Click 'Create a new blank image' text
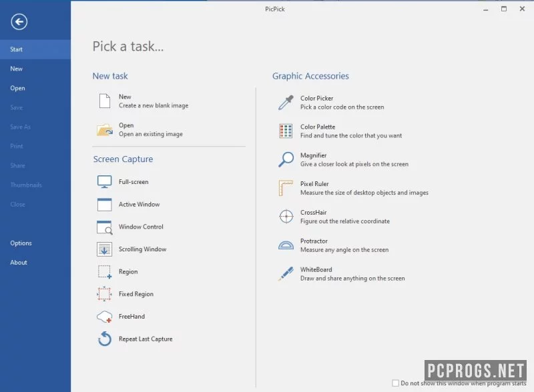 [154, 105]
